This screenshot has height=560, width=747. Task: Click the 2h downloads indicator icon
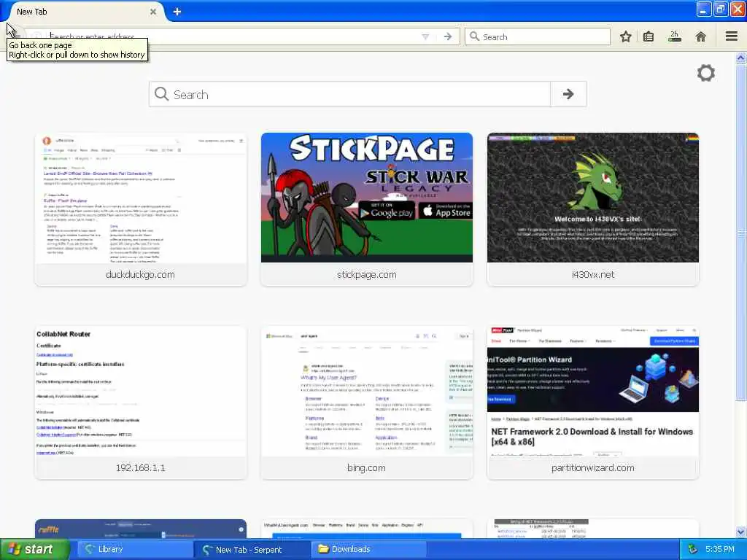click(674, 36)
